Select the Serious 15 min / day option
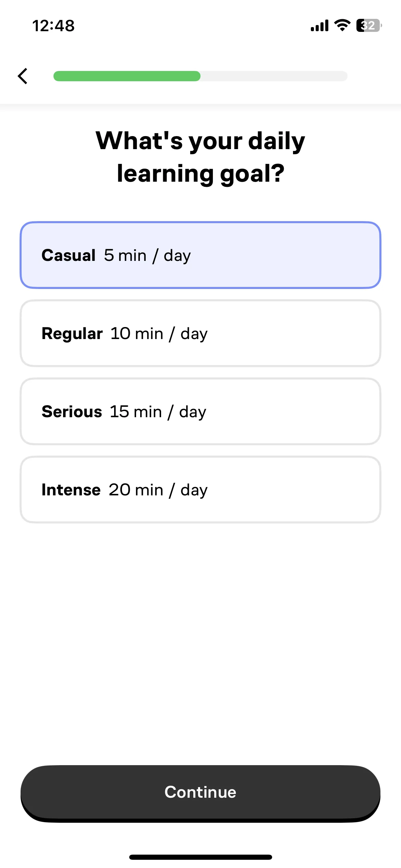This screenshot has height=868, width=401. 200,411
